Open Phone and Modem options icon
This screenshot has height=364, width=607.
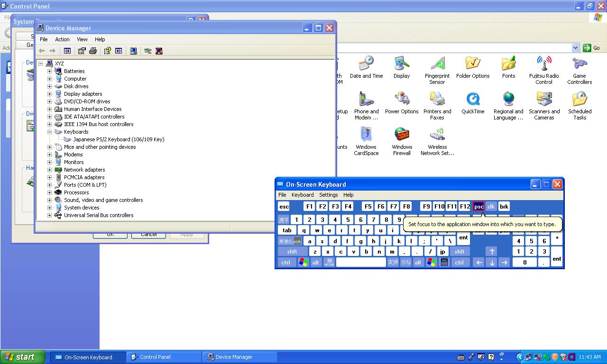366,106
